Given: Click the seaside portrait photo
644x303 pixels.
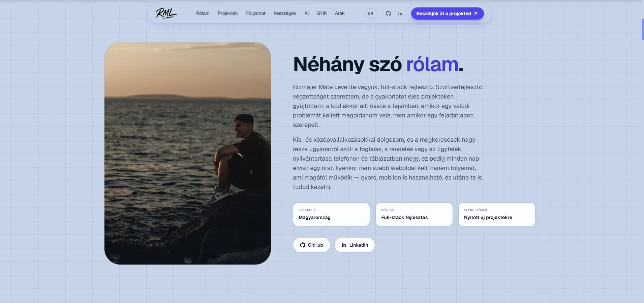Looking at the screenshot, I should pos(188,153).
